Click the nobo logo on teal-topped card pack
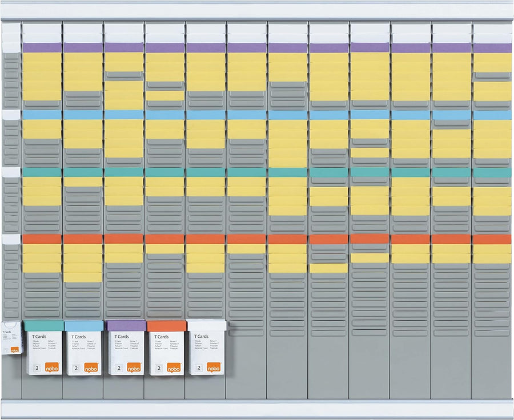514x420 pixels. point(50,367)
